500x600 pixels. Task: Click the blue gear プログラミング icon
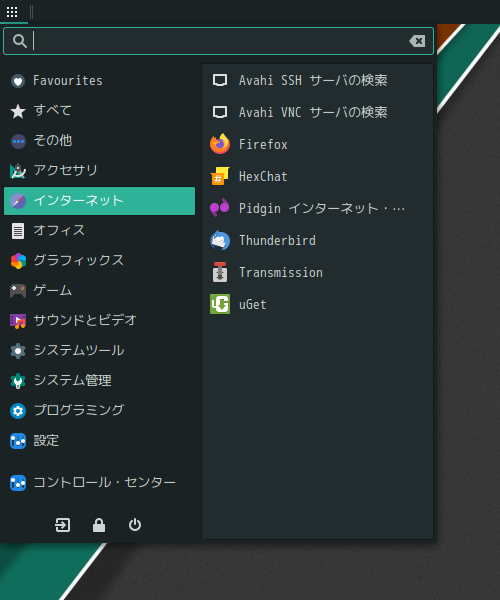[x=18, y=411]
